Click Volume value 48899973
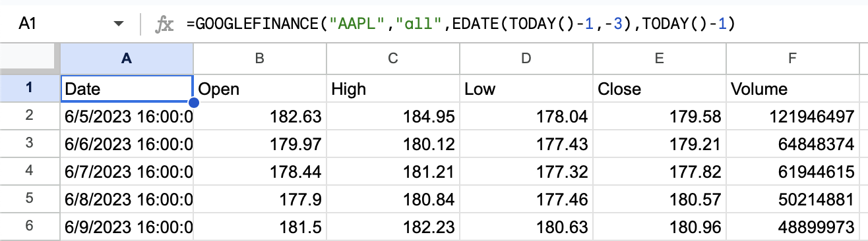 (793, 227)
